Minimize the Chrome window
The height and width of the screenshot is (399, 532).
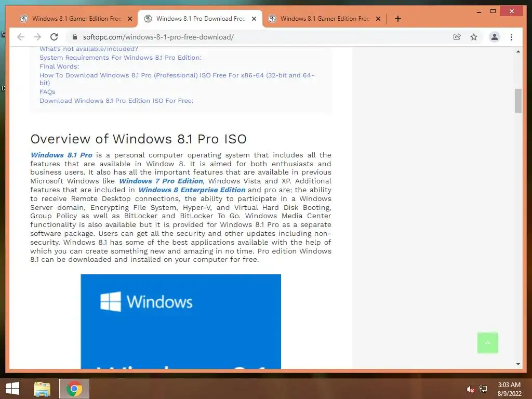tap(478, 11)
